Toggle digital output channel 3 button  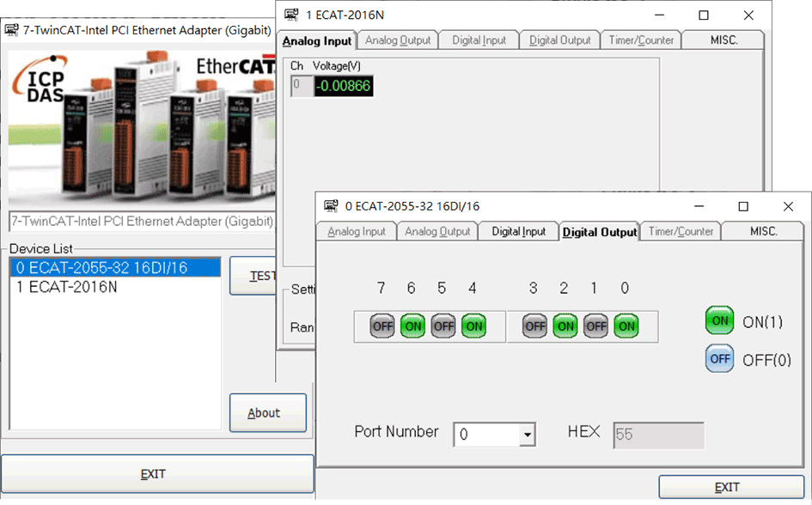tap(535, 326)
